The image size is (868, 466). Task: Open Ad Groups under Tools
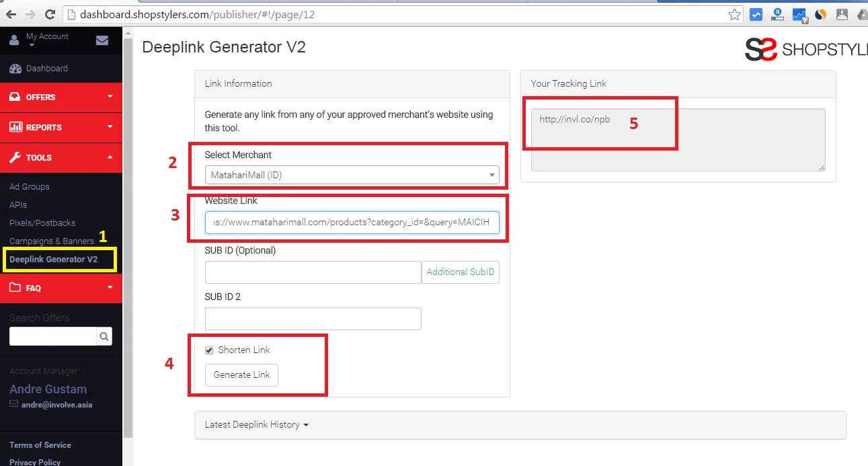pyautogui.click(x=30, y=186)
